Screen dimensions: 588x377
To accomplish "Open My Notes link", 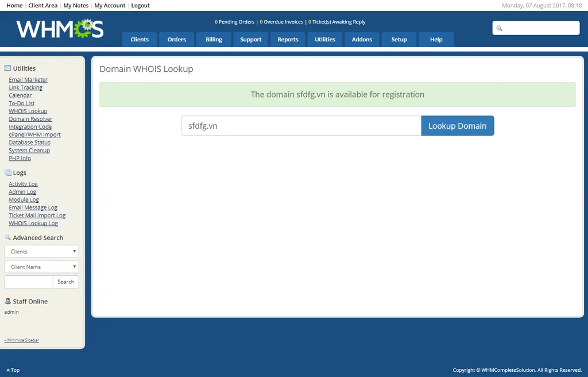I will [x=76, y=5].
